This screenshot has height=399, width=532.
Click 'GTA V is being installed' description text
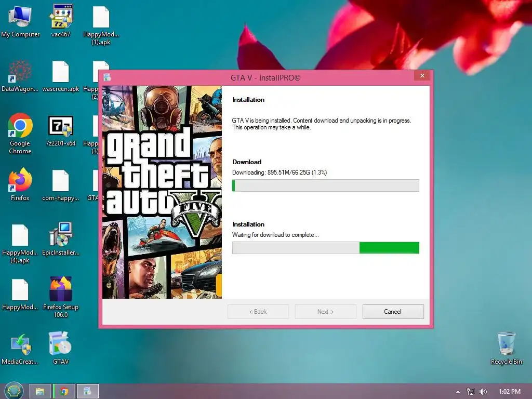coord(321,124)
